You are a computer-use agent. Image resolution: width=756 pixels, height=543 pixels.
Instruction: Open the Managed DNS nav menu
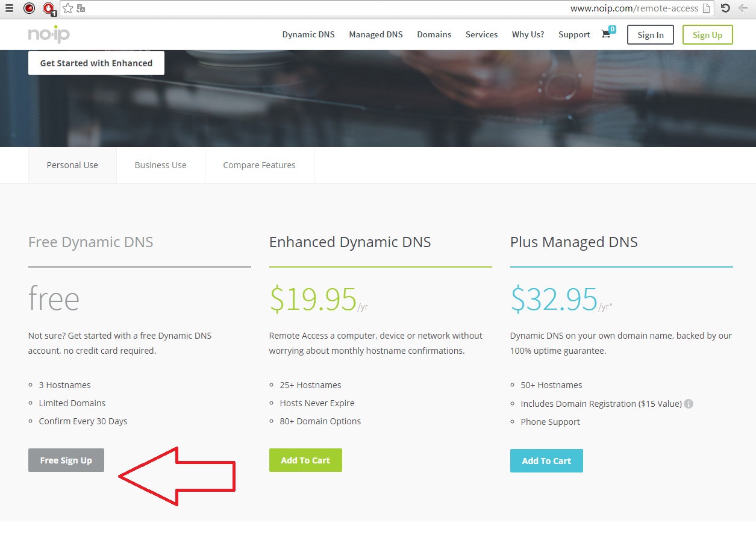click(x=376, y=34)
